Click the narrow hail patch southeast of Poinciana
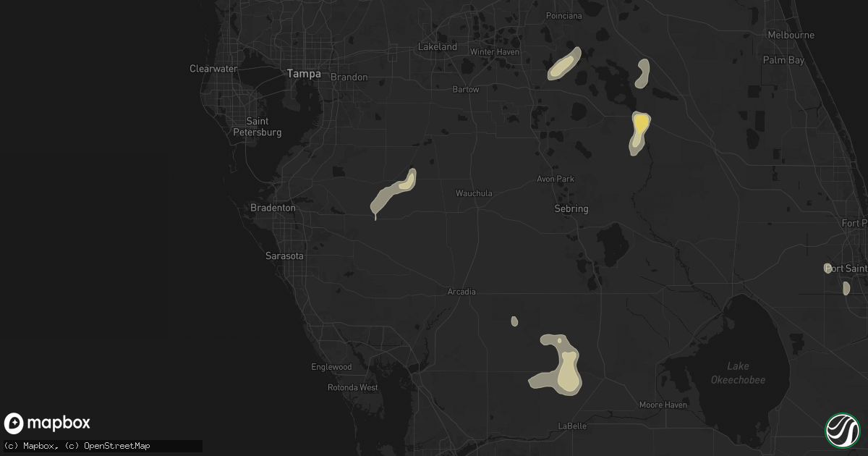The height and width of the screenshot is (456, 868). point(642,74)
